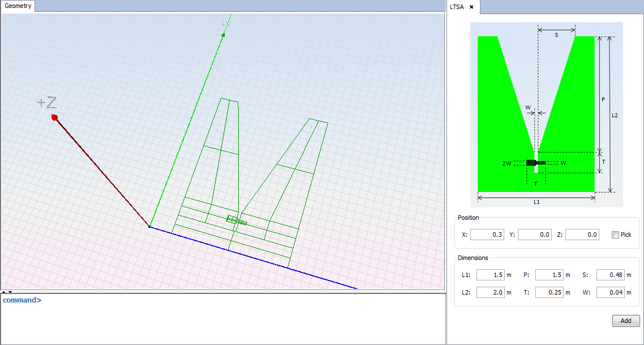
Task: Close the LTSA tab
Action: tap(471, 7)
